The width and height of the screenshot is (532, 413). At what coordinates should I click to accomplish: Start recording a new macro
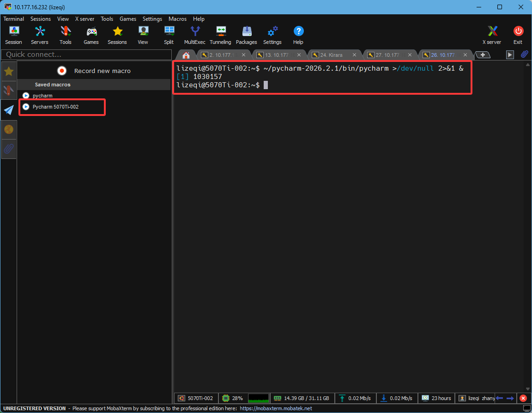pos(94,71)
